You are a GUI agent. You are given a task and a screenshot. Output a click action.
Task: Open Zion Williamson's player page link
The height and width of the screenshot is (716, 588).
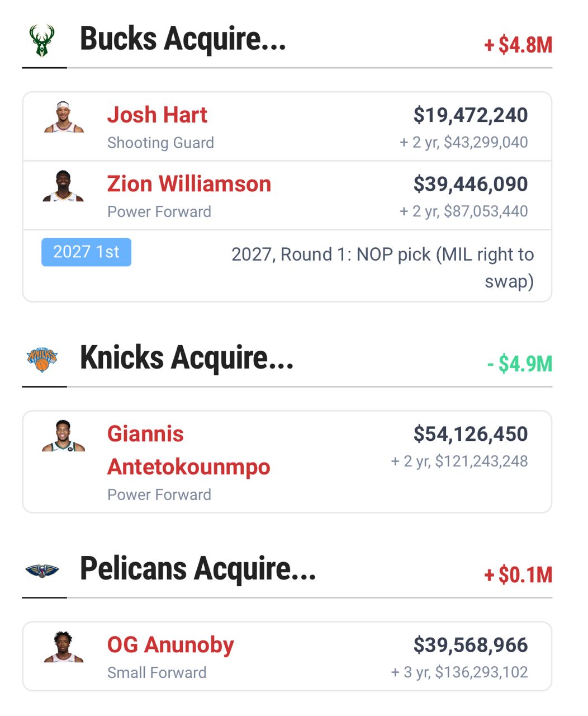tap(189, 184)
